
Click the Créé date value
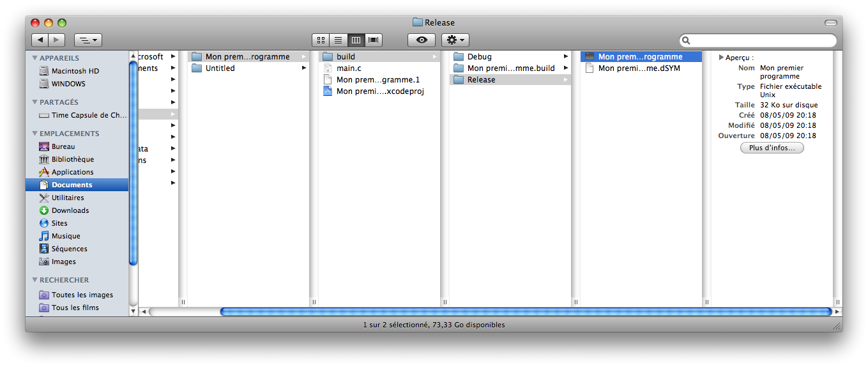click(788, 115)
